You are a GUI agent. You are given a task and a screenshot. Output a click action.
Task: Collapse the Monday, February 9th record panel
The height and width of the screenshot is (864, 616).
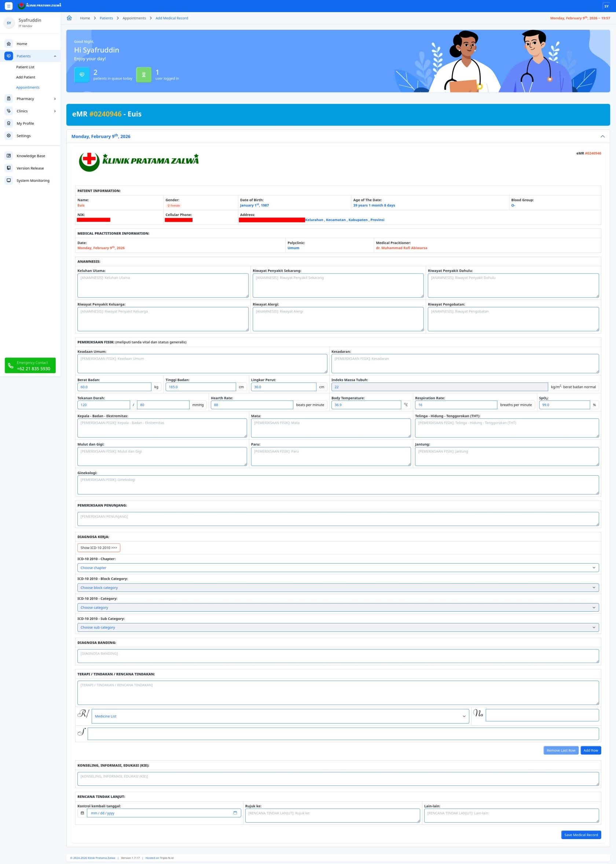[602, 136]
